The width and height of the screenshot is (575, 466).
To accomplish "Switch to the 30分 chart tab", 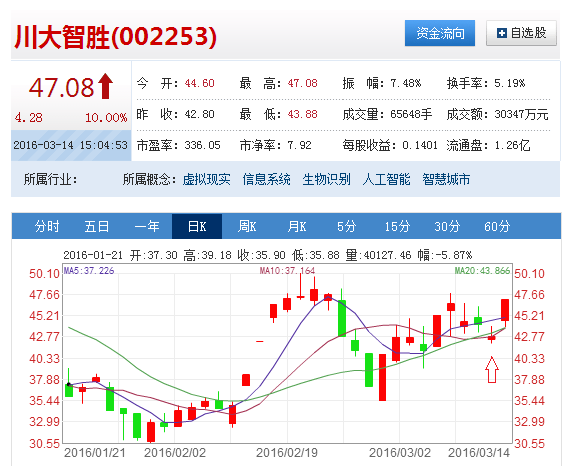I will point(447,226).
